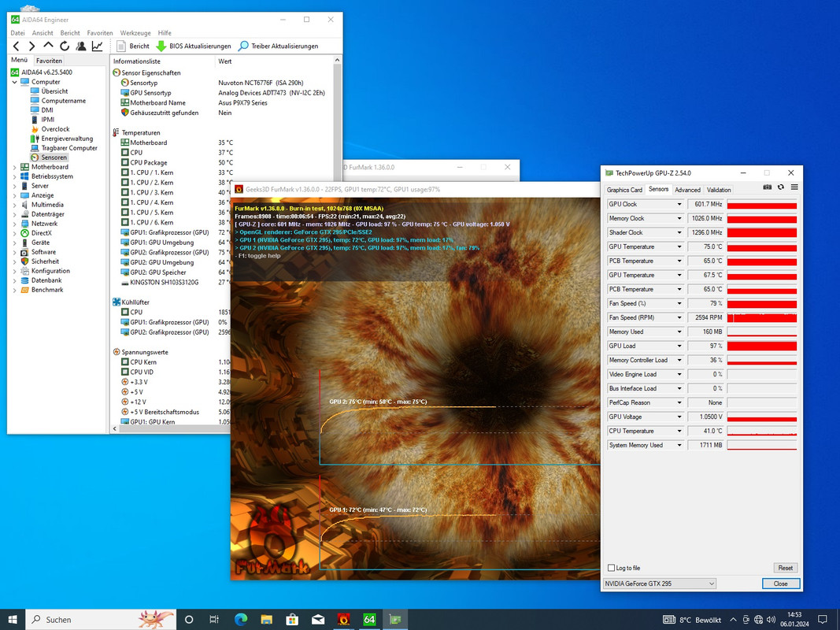This screenshot has height=630, width=840.
Task: Click the Bericht toolbar button
Action: (x=133, y=46)
